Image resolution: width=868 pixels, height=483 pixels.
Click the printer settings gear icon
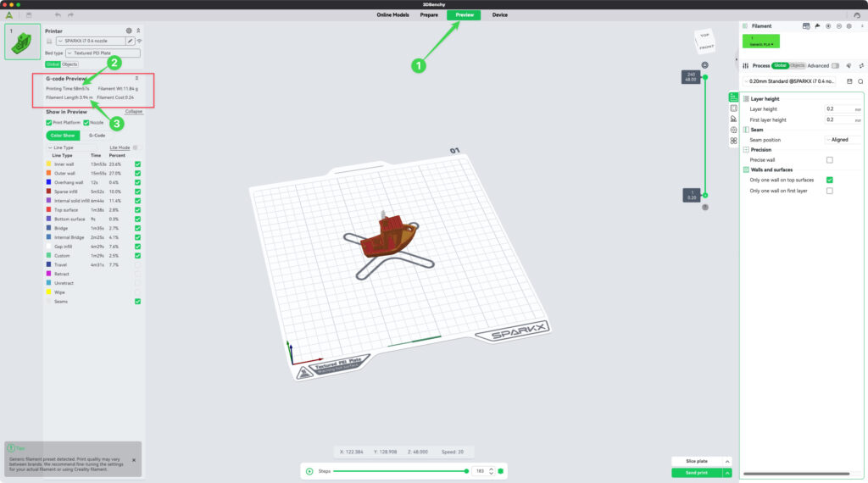(129, 31)
